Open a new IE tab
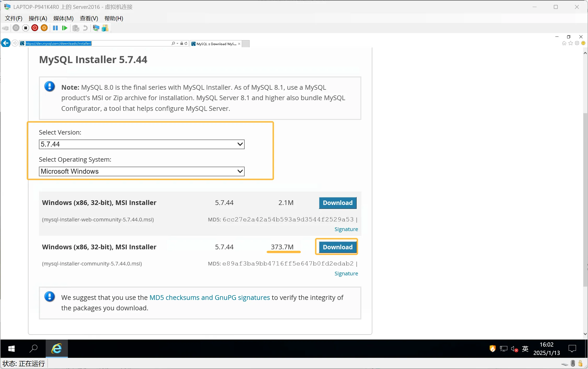This screenshot has height=369, width=588. click(246, 44)
